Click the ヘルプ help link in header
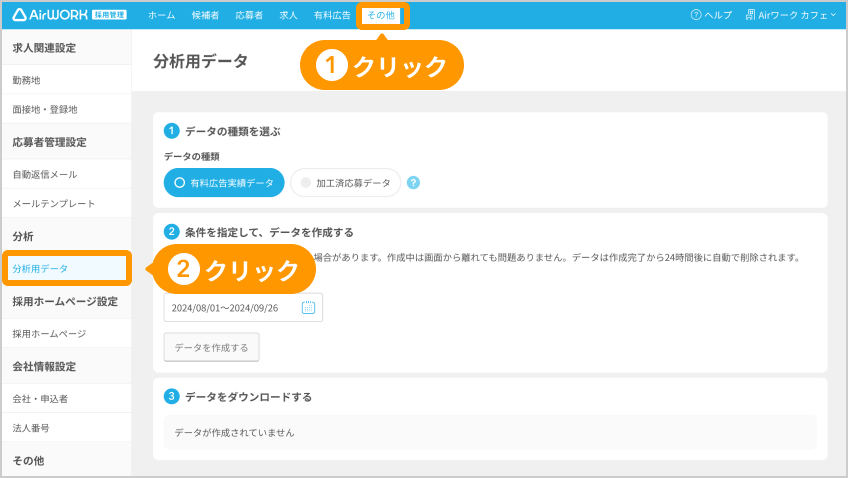The width and height of the screenshot is (848, 478). (711, 15)
